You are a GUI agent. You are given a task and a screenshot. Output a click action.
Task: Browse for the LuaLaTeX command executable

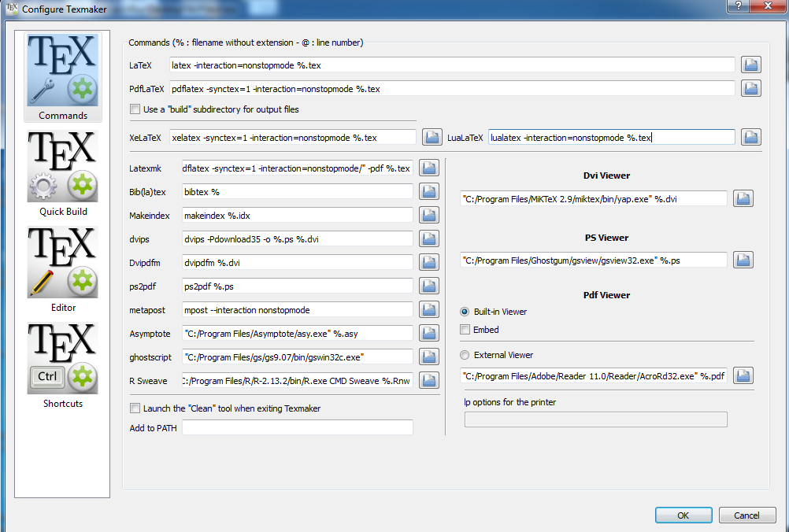pyautogui.click(x=750, y=137)
